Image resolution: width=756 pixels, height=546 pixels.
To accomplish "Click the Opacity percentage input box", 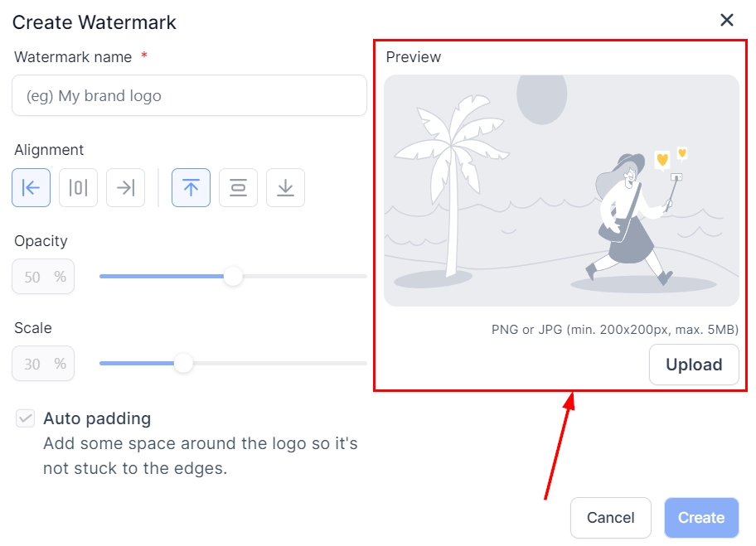I will tap(43, 277).
